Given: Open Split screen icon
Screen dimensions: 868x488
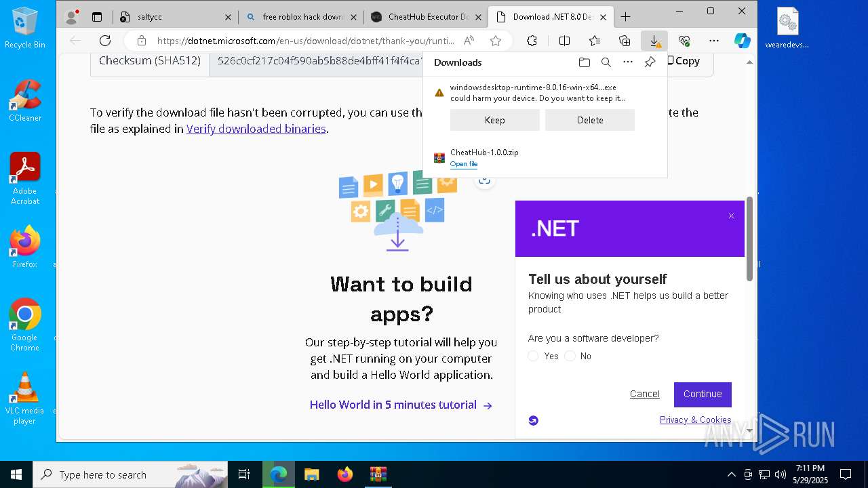Looking at the screenshot, I should [564, 41].
